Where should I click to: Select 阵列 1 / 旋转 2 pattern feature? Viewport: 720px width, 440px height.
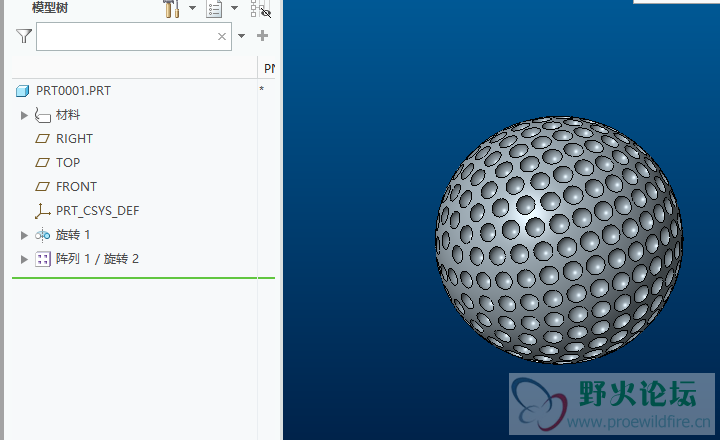point(97,259)
